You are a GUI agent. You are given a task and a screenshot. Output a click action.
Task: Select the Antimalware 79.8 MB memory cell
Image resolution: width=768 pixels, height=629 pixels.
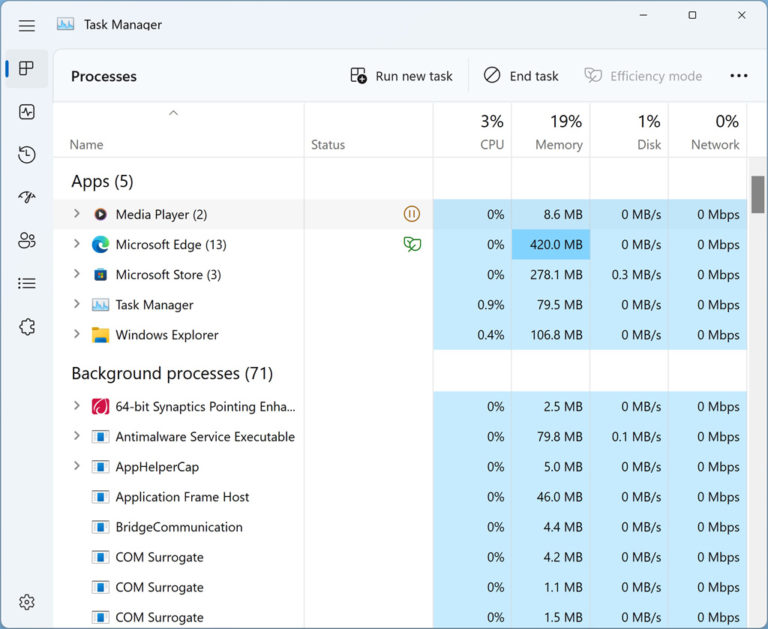click(x=551, y=436)
